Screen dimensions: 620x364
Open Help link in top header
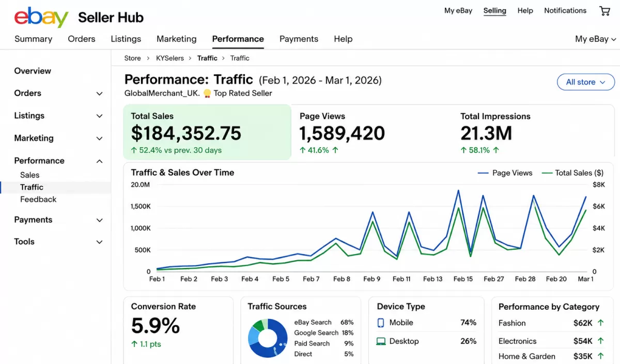click(x=525, y=10)
